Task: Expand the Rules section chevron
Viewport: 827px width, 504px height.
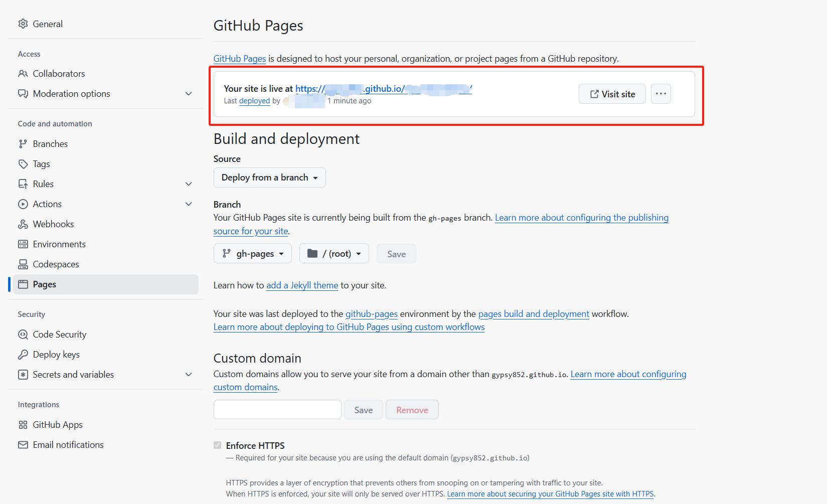Action: [x=189, y=184]
